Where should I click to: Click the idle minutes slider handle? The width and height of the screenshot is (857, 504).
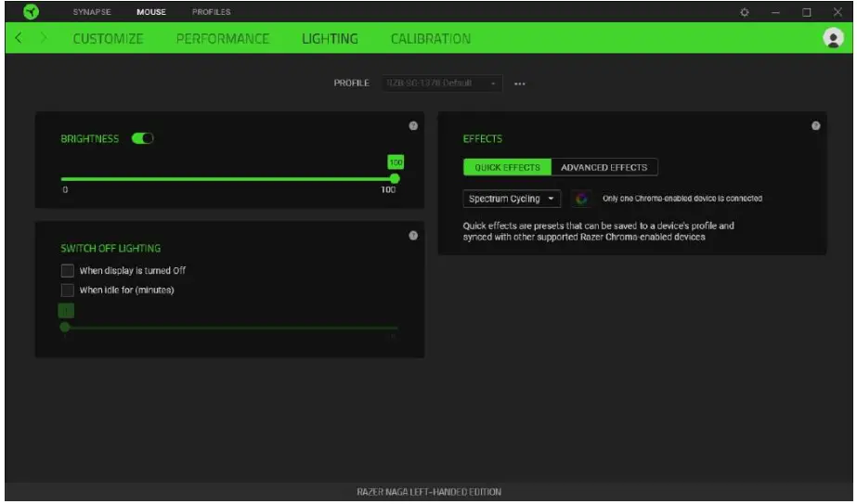(x=65, y=327)
